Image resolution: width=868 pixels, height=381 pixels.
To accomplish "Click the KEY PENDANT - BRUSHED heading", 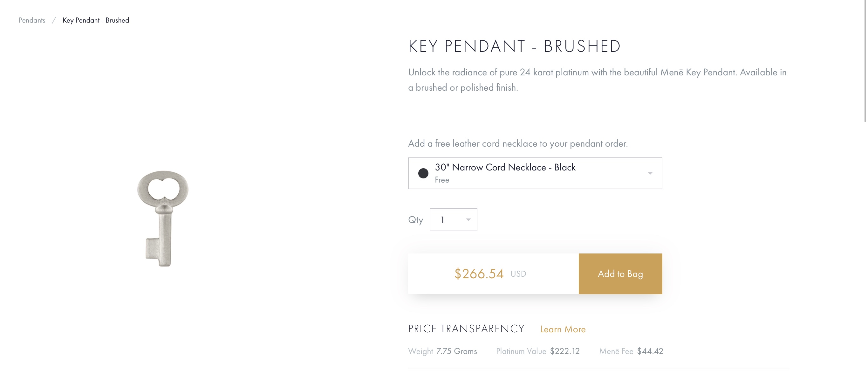I will [514, 46].
